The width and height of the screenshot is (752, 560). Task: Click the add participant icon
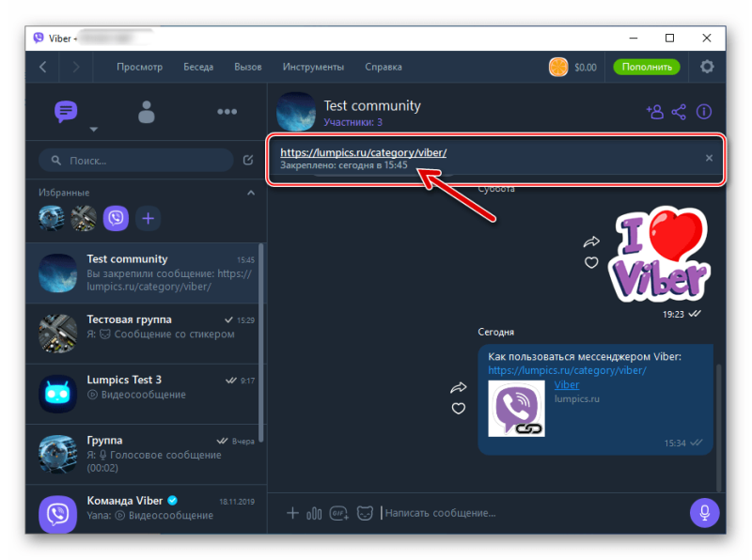coord(654,112)
